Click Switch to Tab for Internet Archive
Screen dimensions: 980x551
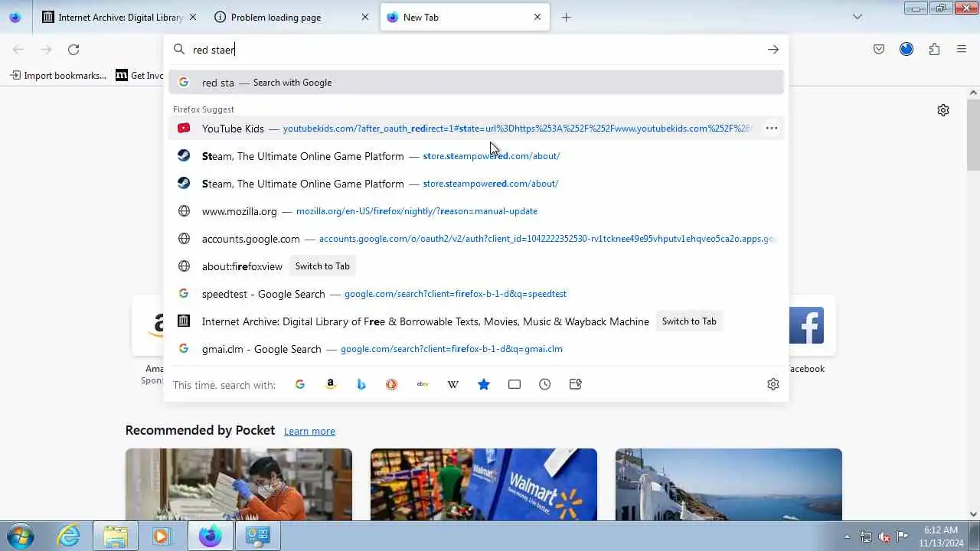(x=689, y=321)
